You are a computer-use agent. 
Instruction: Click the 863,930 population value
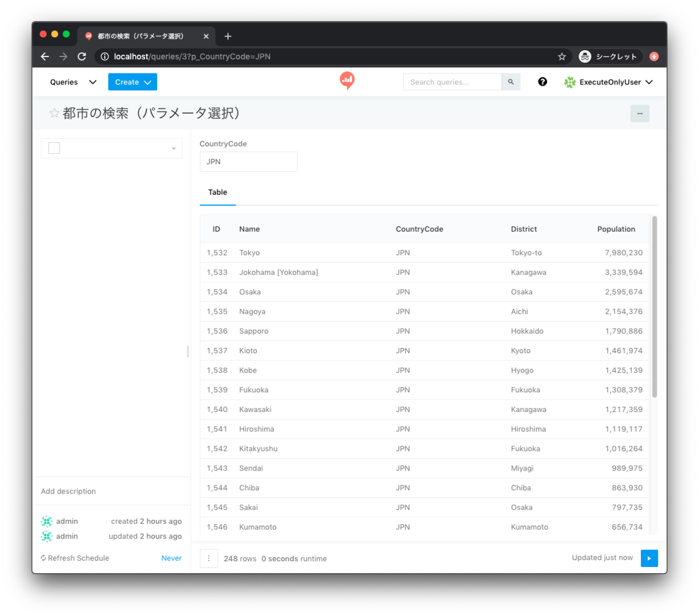[x=627, y=488]
